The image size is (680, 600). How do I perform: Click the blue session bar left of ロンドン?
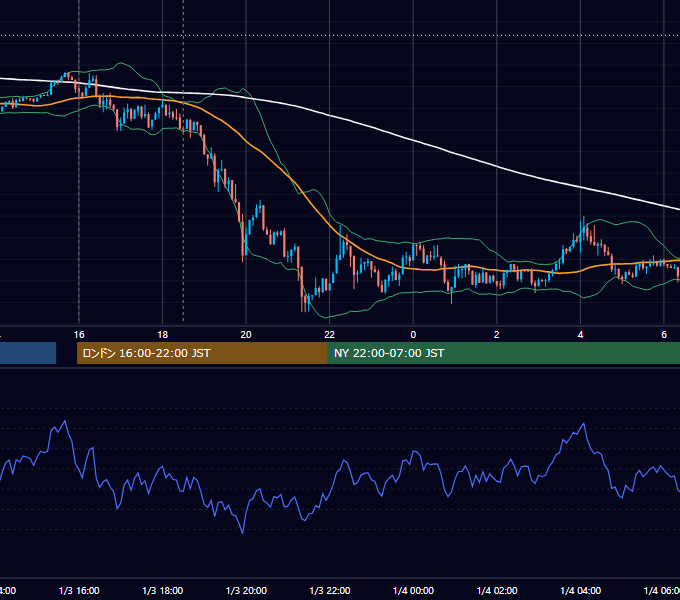tap(28, 353)
